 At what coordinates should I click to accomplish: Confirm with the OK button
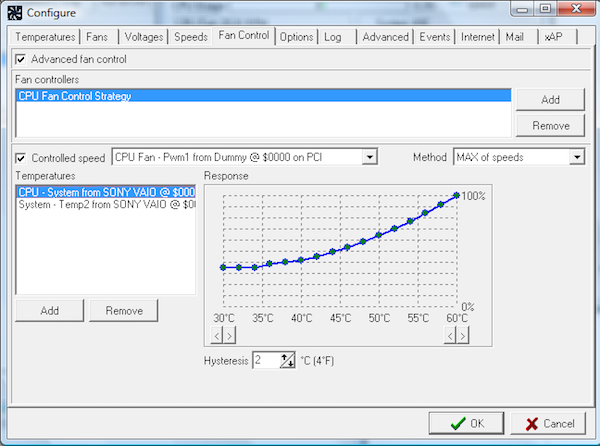point(466,423)
